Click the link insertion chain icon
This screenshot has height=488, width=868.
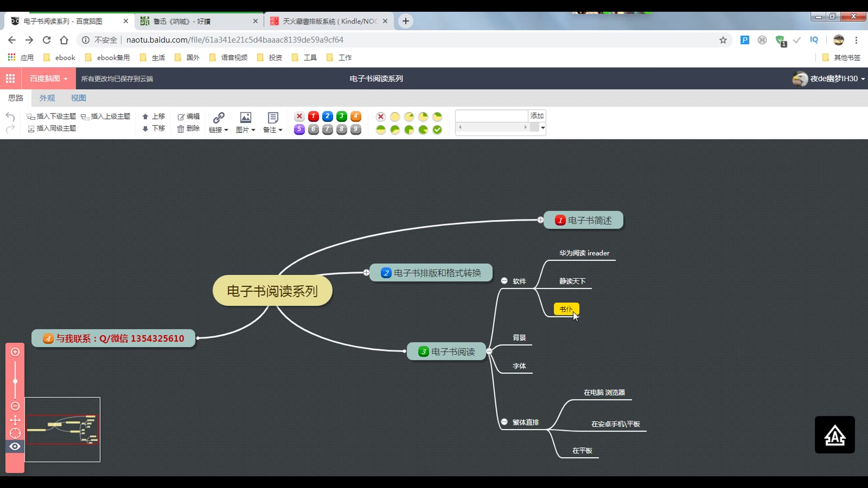coord(219,118)
